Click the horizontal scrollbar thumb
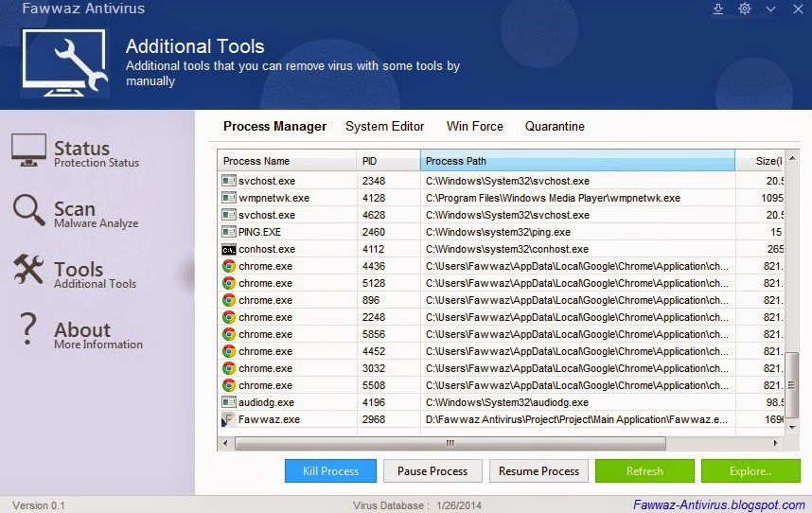Viewport: 812px width, 513px height. point(450,443)
